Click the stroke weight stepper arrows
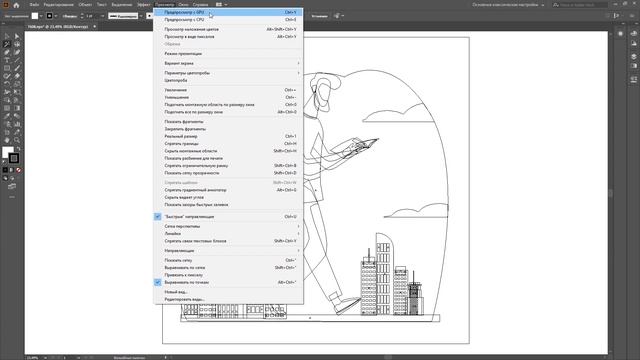 82,16
